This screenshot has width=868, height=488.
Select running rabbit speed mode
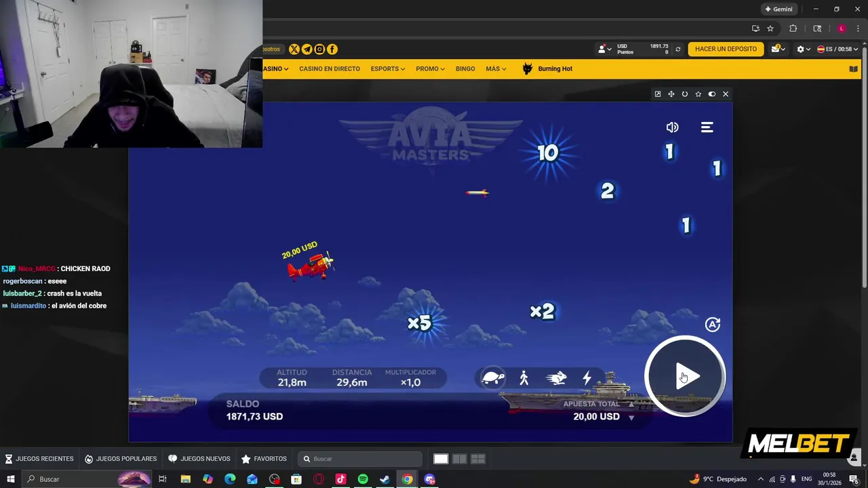pyautogui.click(x=556, y=378)
